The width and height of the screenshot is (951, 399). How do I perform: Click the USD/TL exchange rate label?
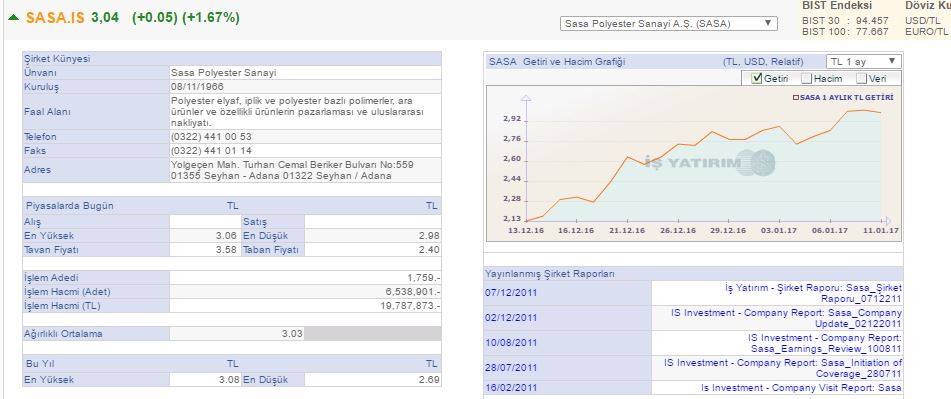click(x=922, y=21)
